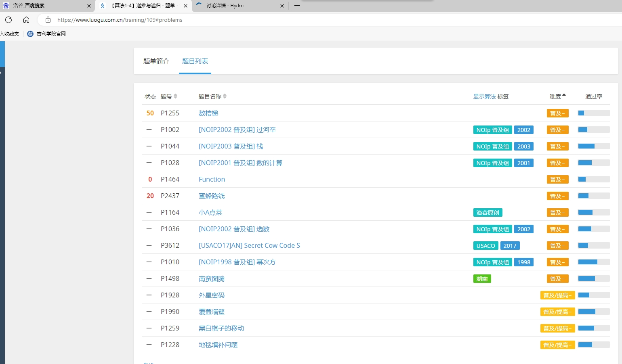Open the Function problem link
Viewport: 622px width, 364px height.
(212, 180)
